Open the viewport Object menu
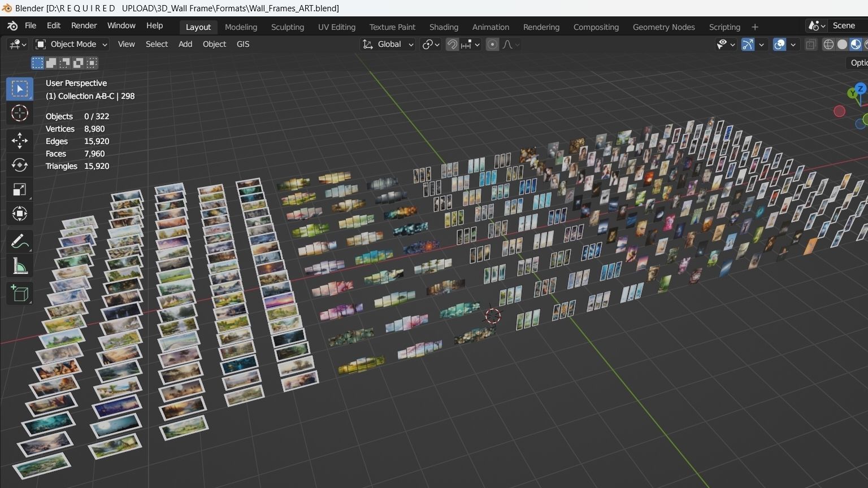This screenshot has height=488, width=868. click(x=214, y=44)
